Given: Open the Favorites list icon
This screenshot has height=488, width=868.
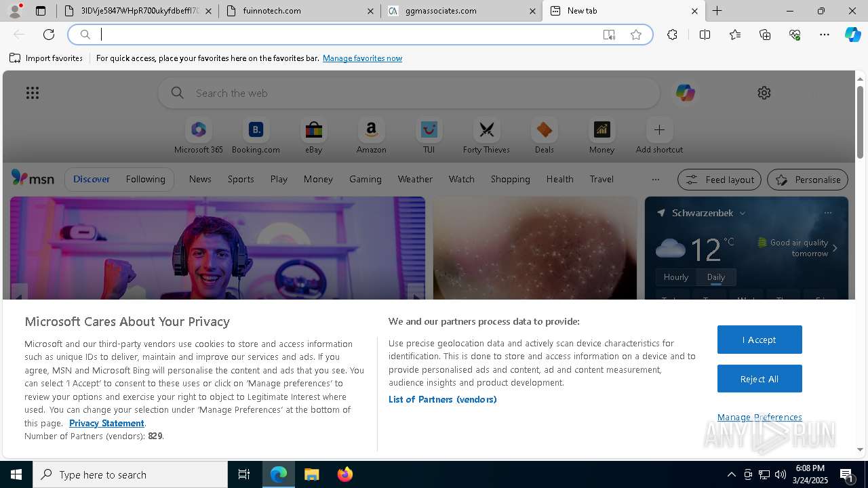Looking at the screenshot, I should point(735,35).
